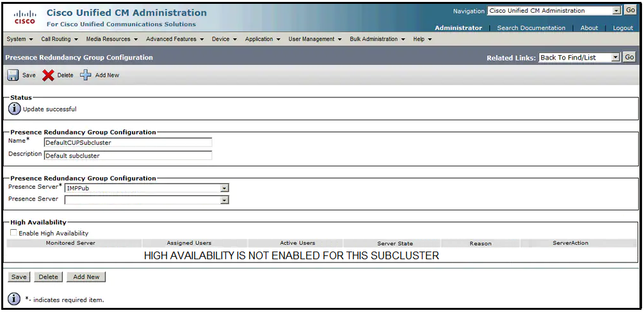The image size is (644, 313).
Task: Click the Name input field
Action: [127, 143]
